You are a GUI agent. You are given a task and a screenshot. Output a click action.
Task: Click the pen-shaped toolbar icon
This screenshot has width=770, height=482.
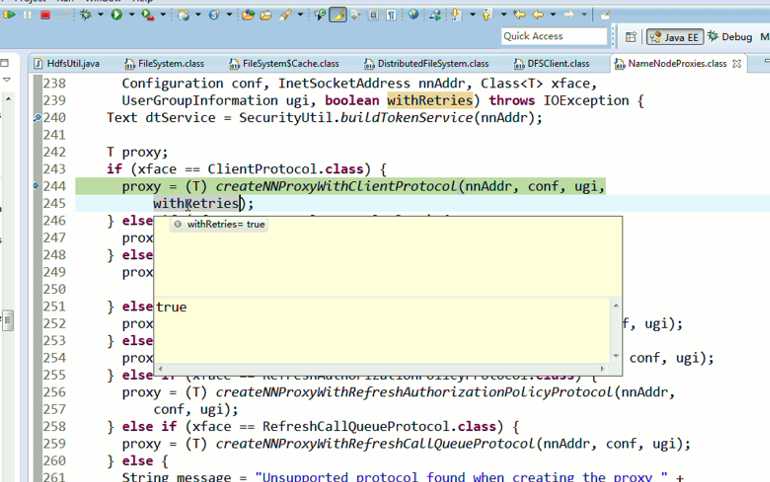(285, 15)
